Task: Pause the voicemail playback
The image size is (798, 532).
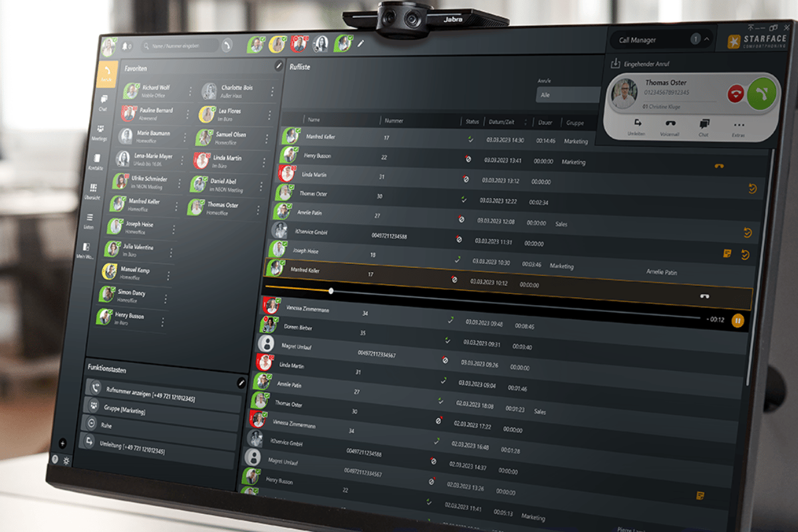Action: (737, 321)
